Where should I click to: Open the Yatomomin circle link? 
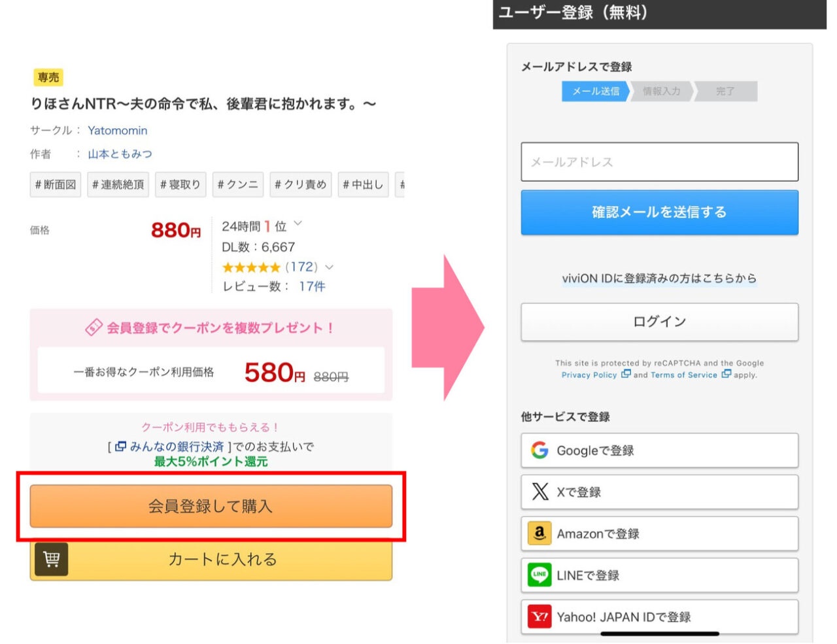(118, 130)
